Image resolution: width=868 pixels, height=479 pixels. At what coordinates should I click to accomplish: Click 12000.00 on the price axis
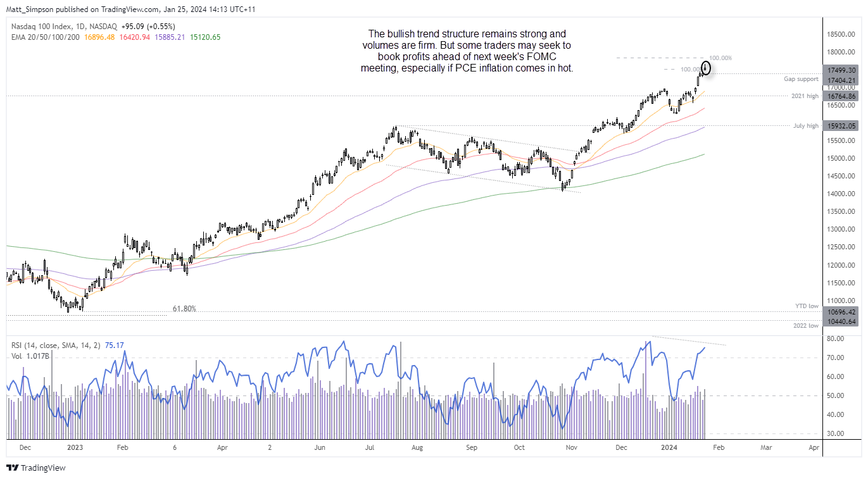pos(841,265)
